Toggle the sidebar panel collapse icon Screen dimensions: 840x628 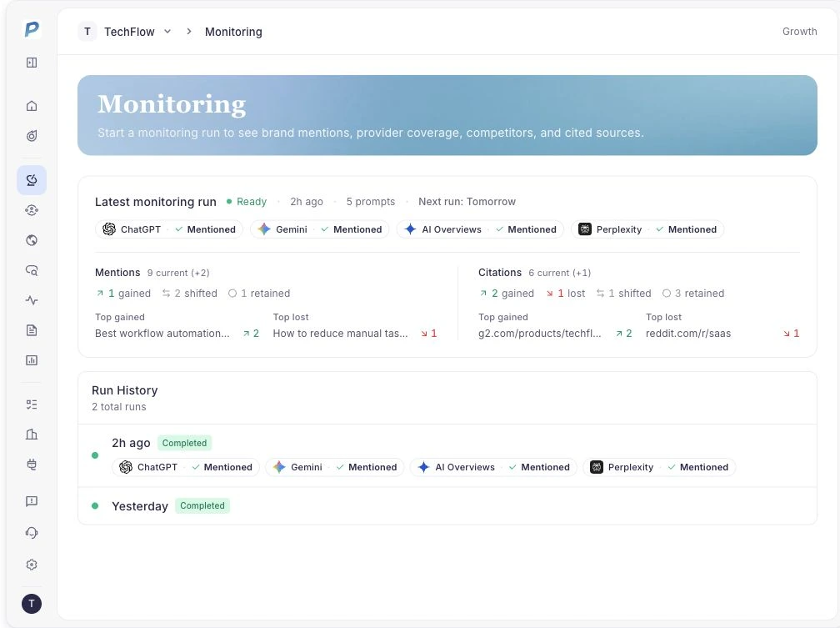click(32, 63)
